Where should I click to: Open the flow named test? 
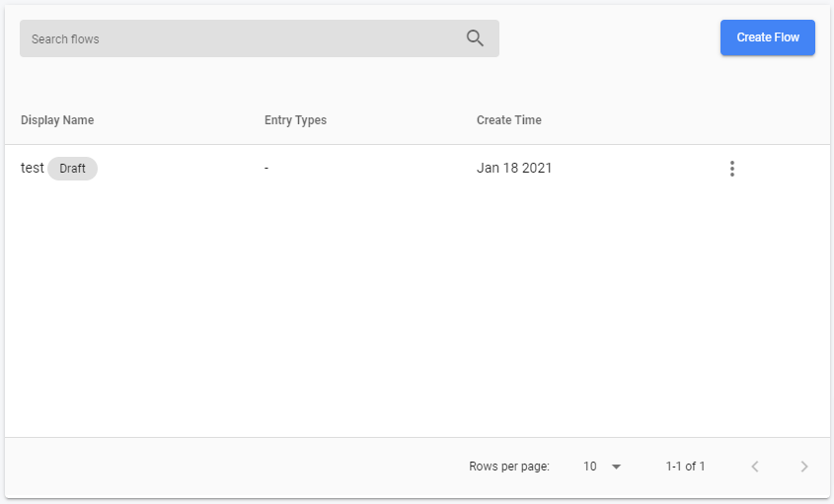pos(32,168)
